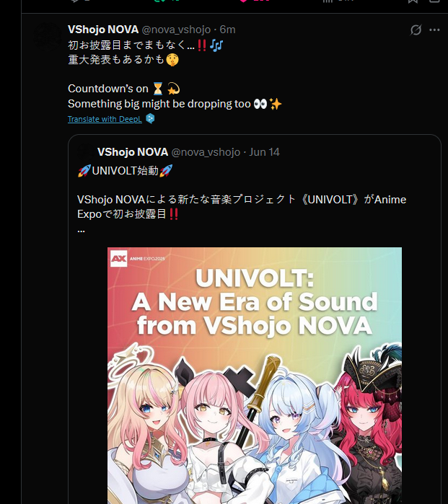Open VShojo NOVA display name on the 6m post
The width and height of the screenshot is (448, 504).
[x=103, y=30]
